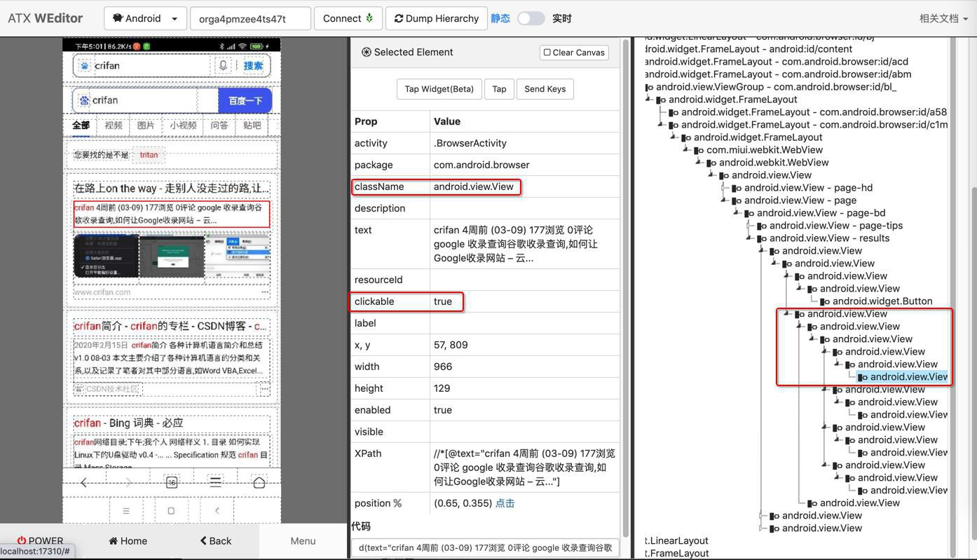Tap the phone browser's forward arrow icon
Screen dimensions: 977x560
pyautogui.click(x=128, y=482)
